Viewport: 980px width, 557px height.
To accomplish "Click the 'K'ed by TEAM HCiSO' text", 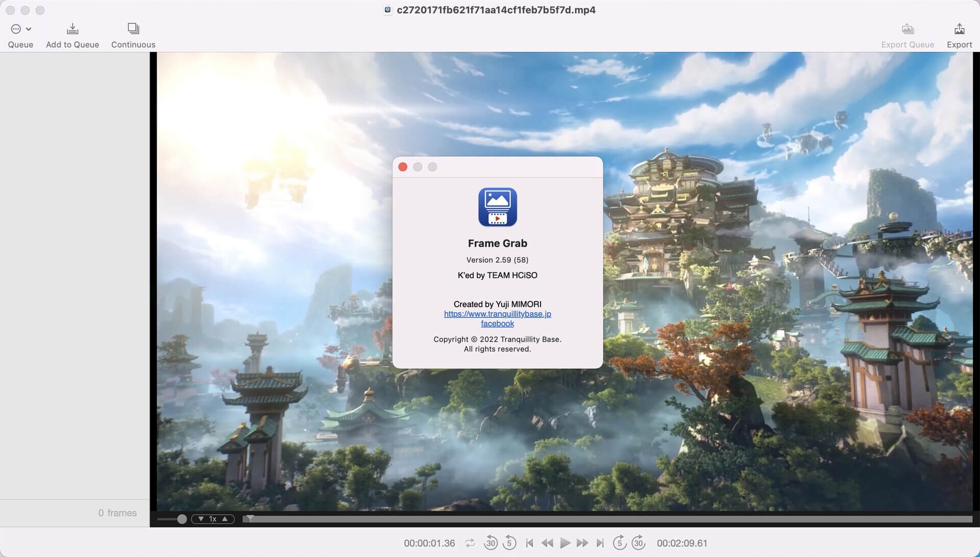I will click(497, 275).
